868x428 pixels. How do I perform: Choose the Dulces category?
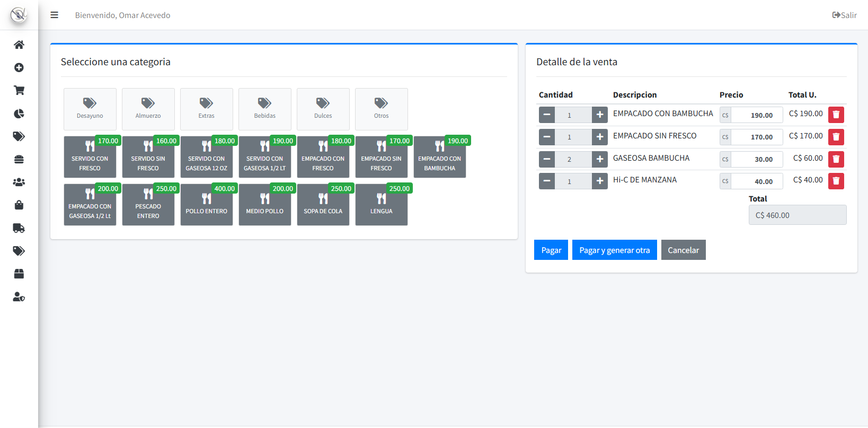click(323, 109)
